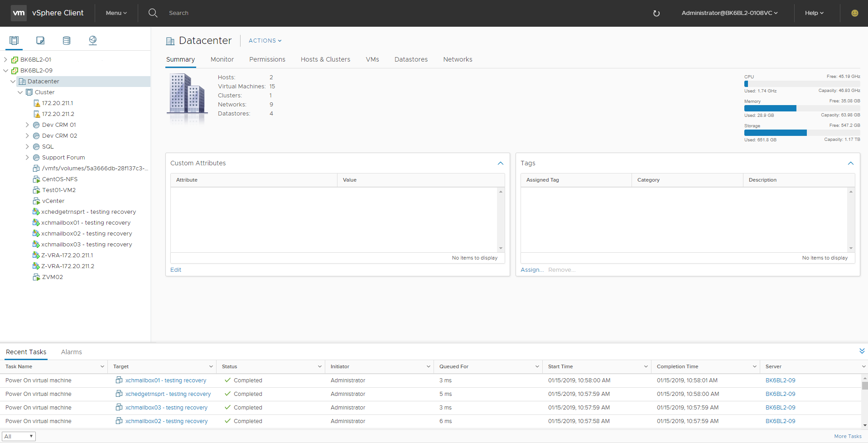Image resolution: width=868 pixels, height=443 pixels.
Task: Click the search magnifier icon
Action: point(153,13)
